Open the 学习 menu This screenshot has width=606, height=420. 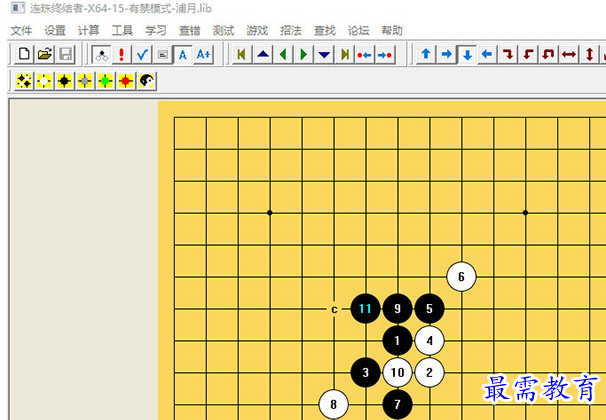tap(156, 31)
